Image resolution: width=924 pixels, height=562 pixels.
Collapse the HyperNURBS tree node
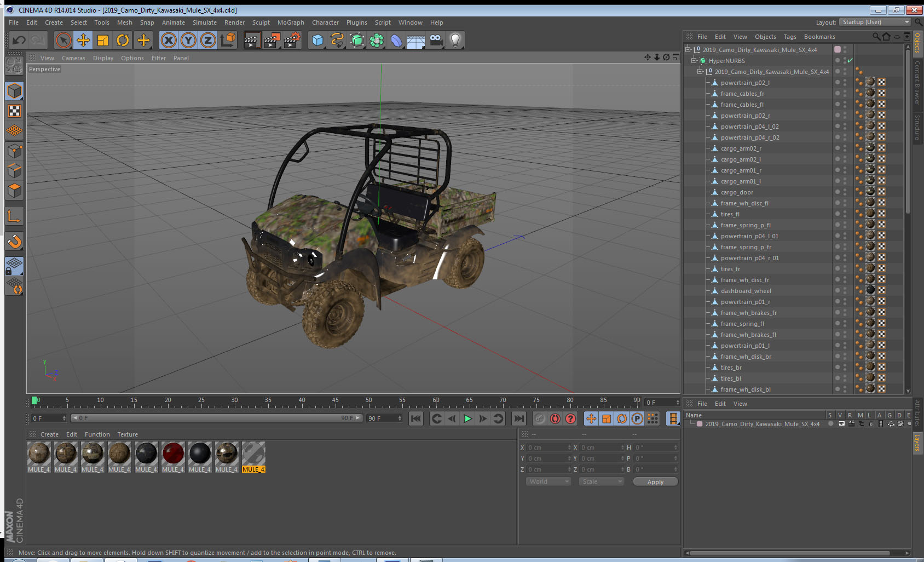pos(694,60)
